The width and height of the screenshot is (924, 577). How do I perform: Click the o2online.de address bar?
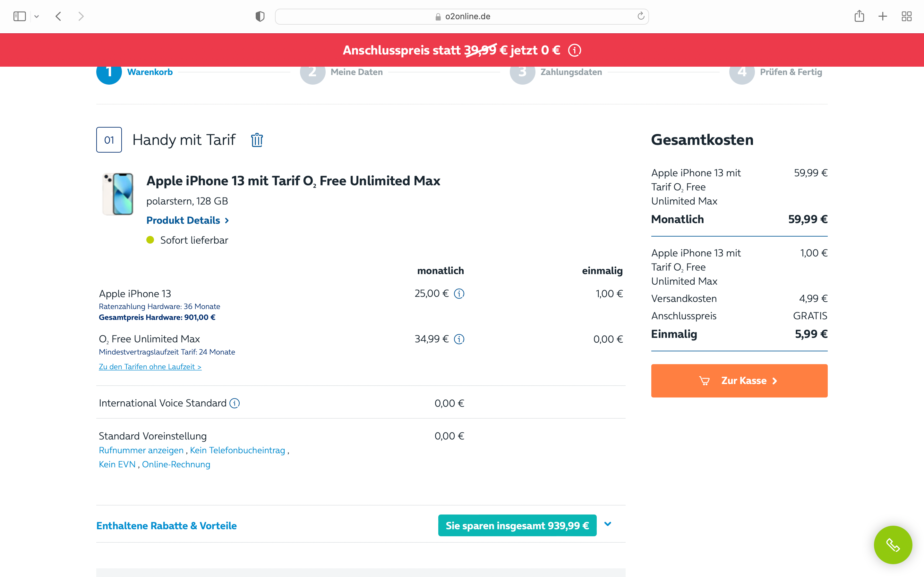click(x=462, y=16)
